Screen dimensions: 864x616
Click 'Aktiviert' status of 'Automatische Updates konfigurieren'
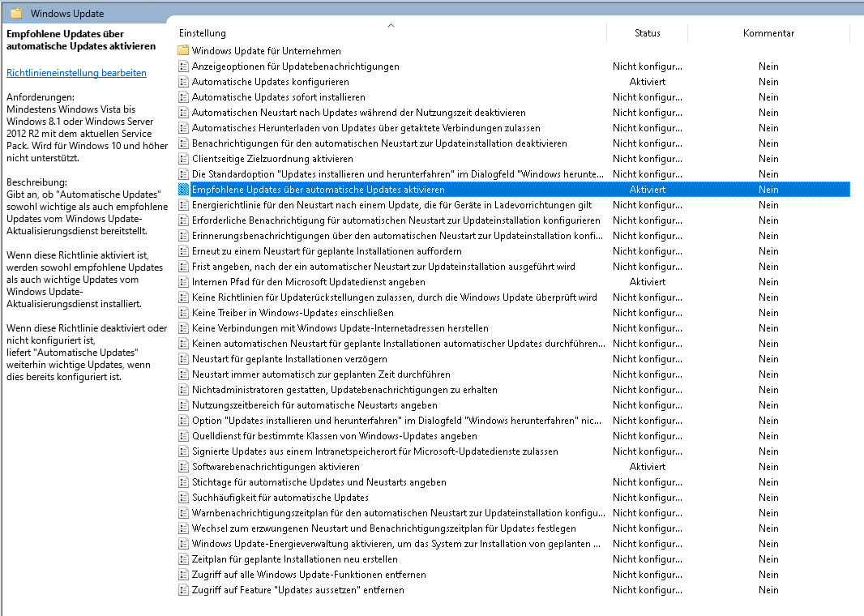tap(647, 82)
